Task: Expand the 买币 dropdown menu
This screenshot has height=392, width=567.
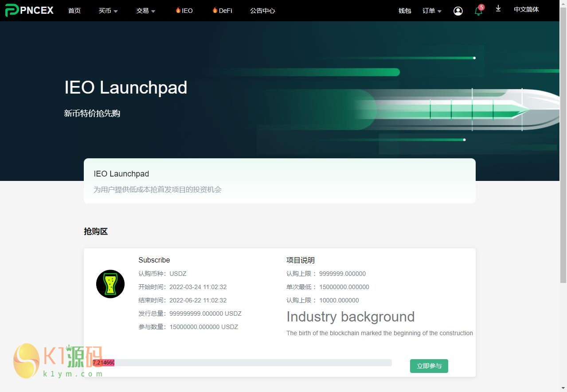Action: 108,11
